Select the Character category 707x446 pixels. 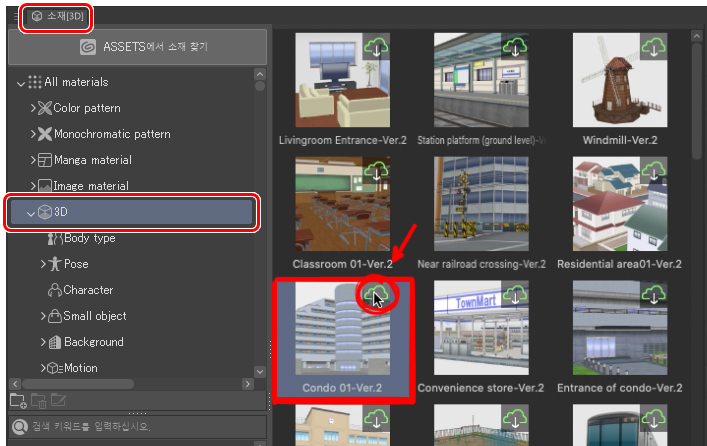88,290
